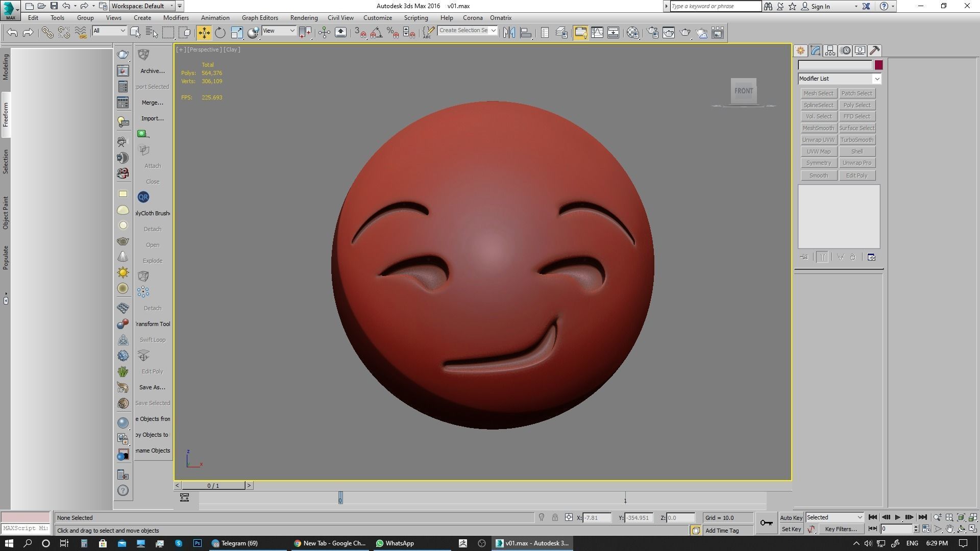
Task: Click the Key Filters button
Action: tap(841, 529)
